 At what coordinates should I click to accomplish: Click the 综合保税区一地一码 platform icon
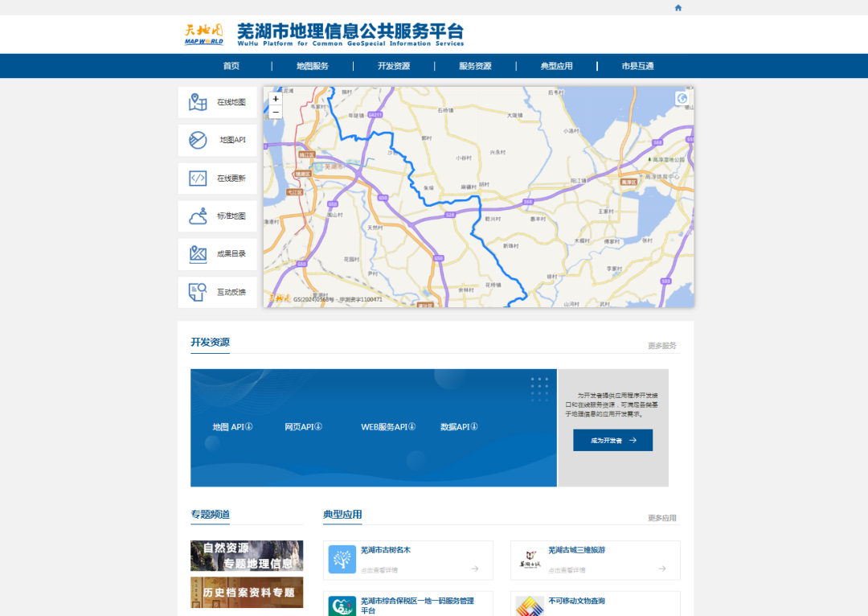342,606
